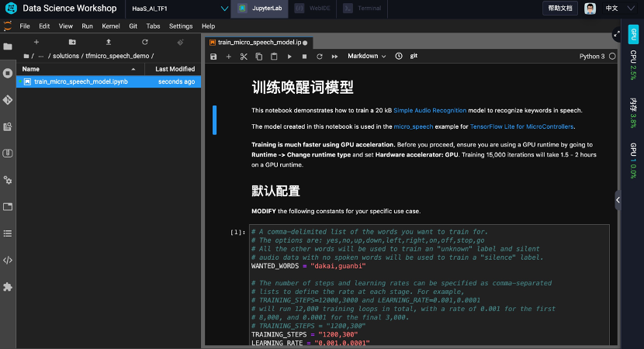
Task: Cut the selected cell with scissors icon
Action: (x=243, y=57)
